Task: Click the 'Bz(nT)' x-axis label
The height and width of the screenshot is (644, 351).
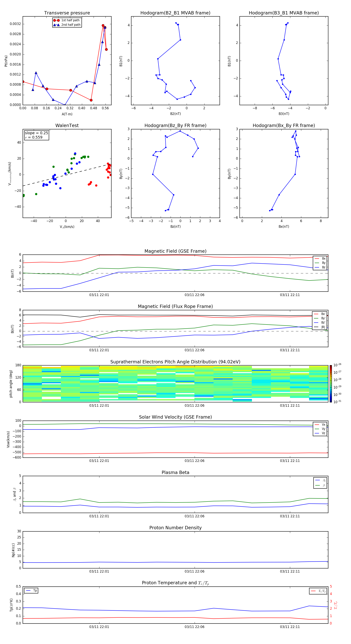Action: click(175, 227)
